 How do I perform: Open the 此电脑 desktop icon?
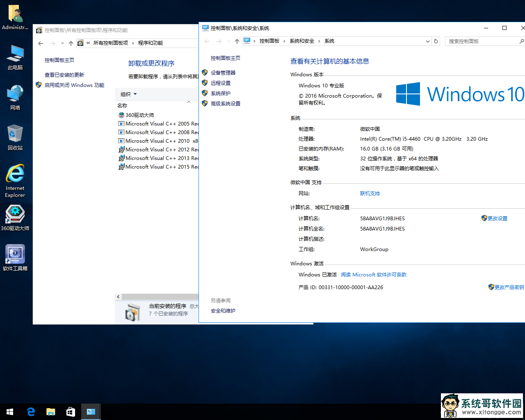click(x=15, y=57)
